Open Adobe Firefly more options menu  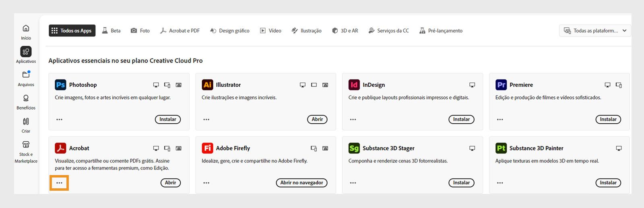click(206, 183)
